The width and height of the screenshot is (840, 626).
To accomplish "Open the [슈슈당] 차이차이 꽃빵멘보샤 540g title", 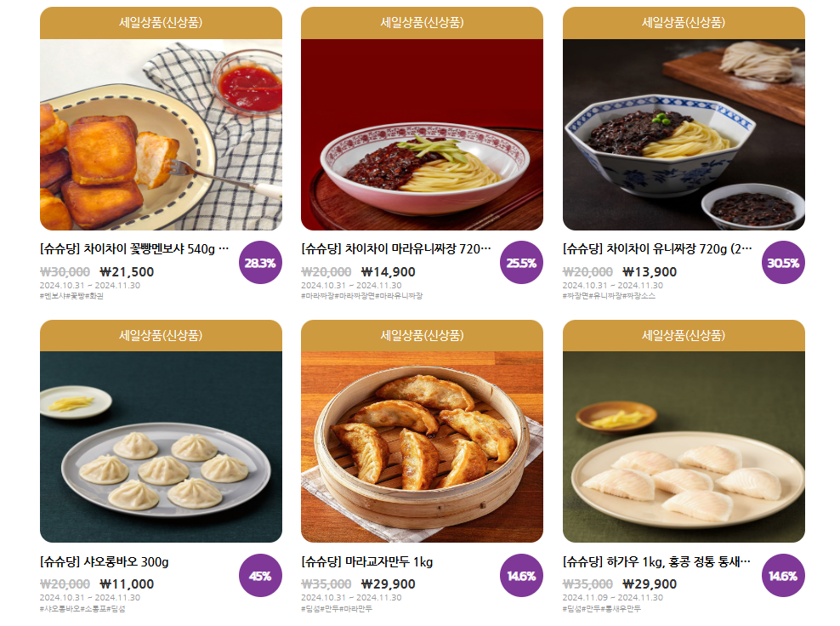I will coord(134,248).
